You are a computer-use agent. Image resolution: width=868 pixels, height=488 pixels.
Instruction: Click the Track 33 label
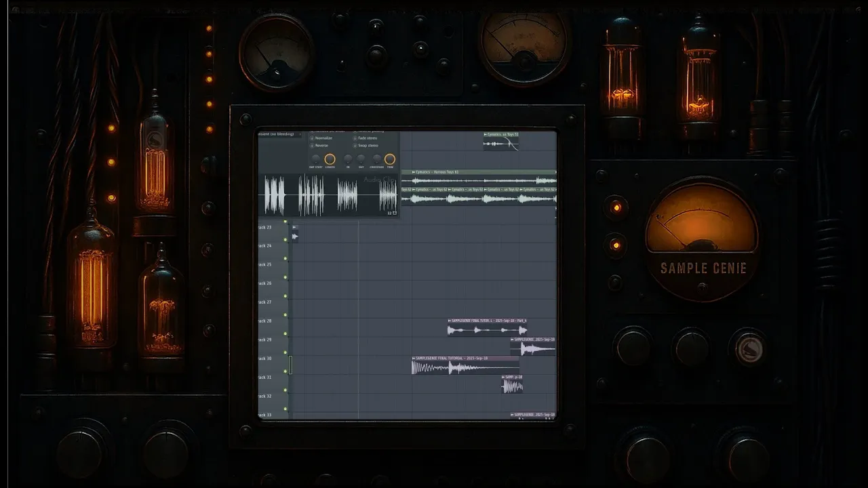(x=264, y=415)
